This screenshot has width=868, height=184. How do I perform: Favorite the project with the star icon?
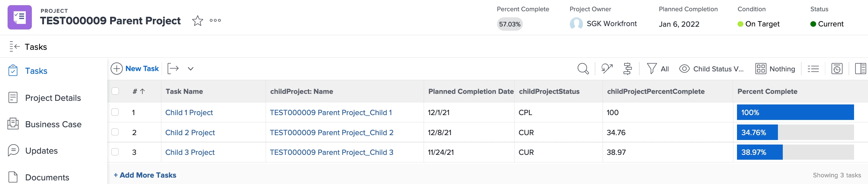point(197,21)
